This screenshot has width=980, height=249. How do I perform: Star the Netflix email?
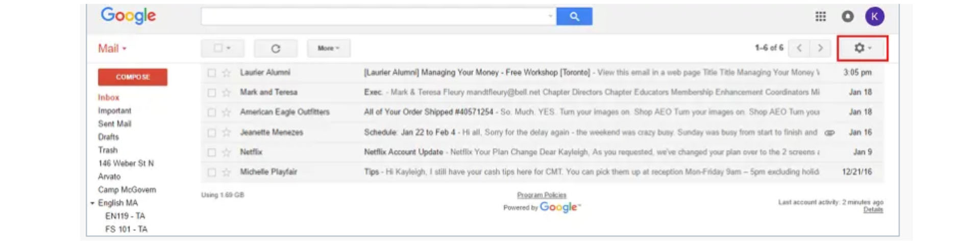226,153
